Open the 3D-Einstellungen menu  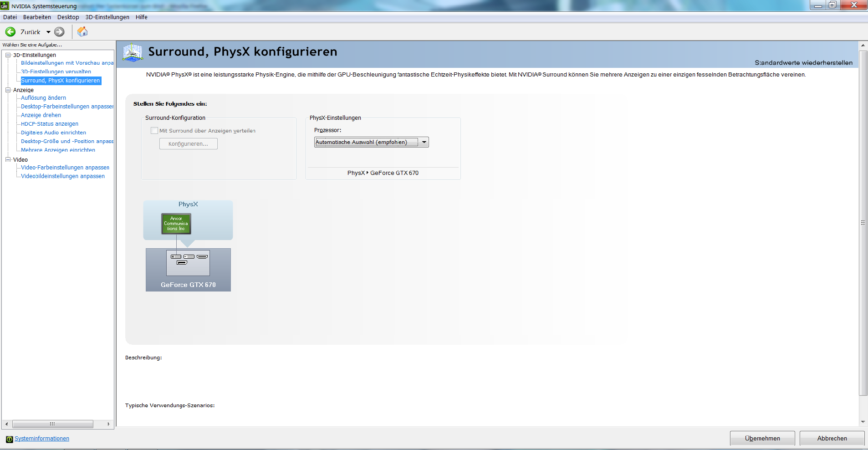(x=107, y=17)
